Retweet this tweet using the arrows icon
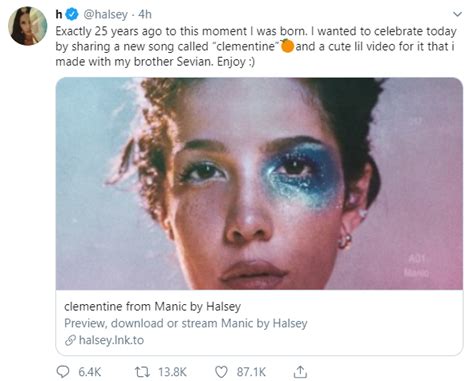This screenshot has width=474, height=381. point(142,372)
